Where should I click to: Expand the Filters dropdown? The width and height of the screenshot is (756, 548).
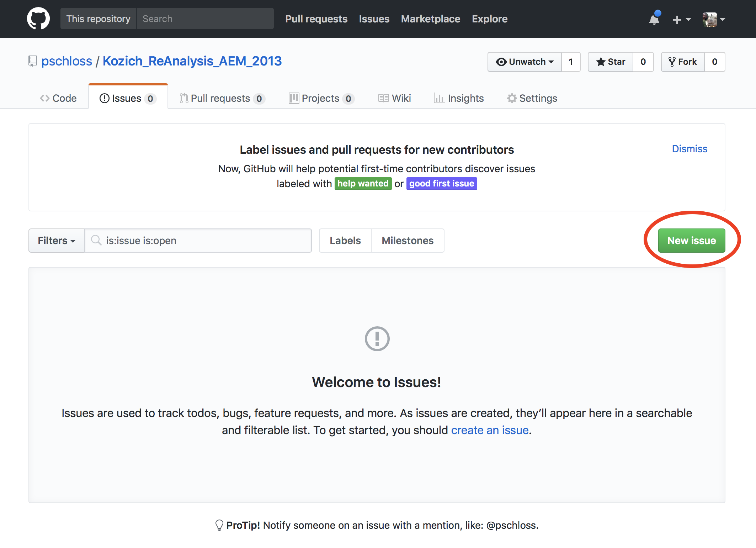pyautogui.click(x=57, y=241)
